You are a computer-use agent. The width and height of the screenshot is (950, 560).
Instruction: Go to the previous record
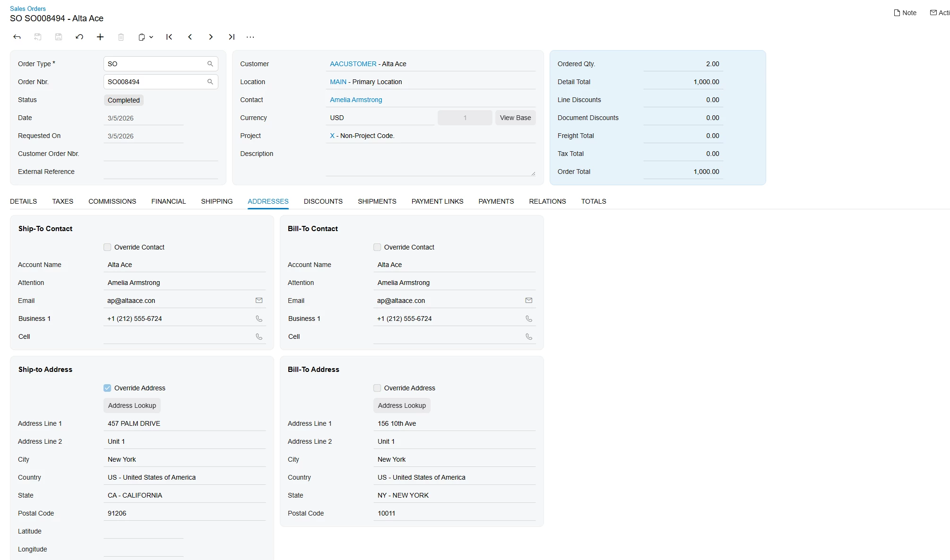click(x=190, y=37)
